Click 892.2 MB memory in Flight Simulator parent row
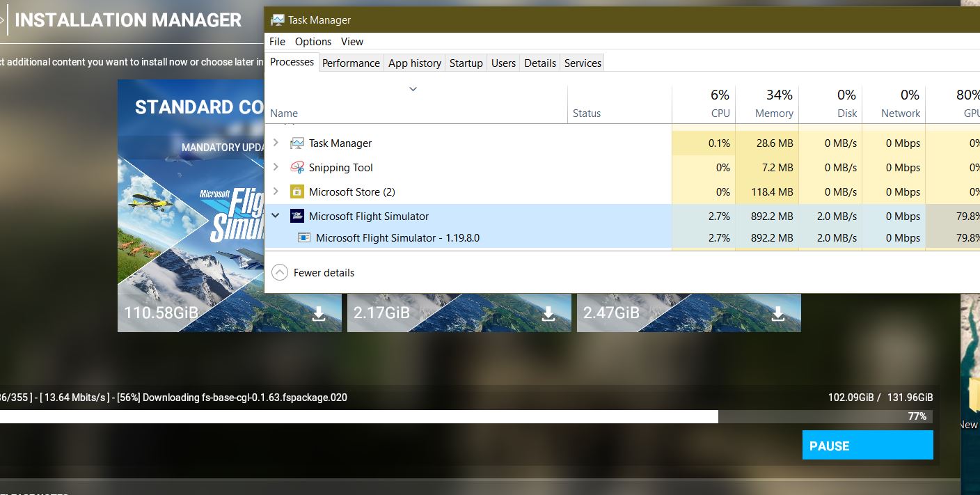Viewport: 980px width, 495px height. point(772,217)
